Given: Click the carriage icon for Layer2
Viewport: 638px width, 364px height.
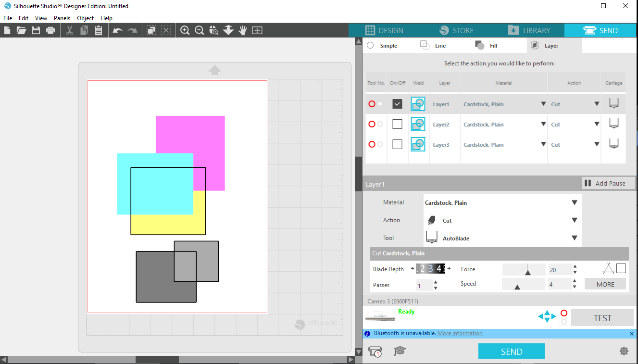Looking at the screenshot, I should (613, 124).
